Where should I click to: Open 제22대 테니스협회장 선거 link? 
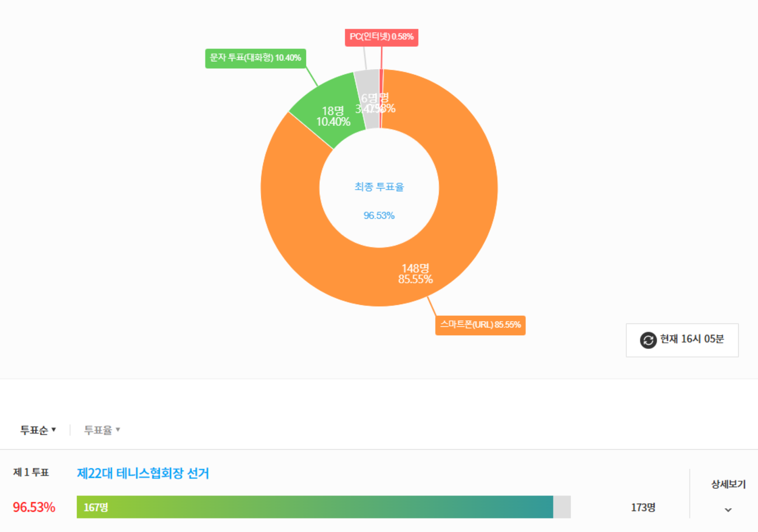143,473
